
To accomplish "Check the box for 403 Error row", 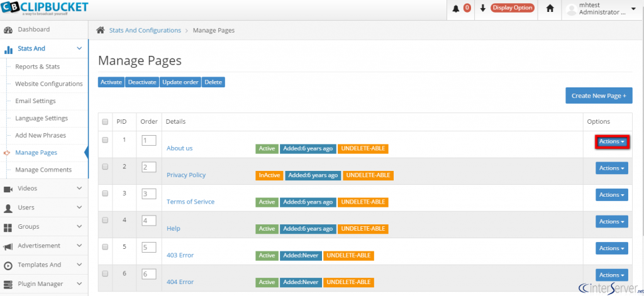I will point(105,247).
